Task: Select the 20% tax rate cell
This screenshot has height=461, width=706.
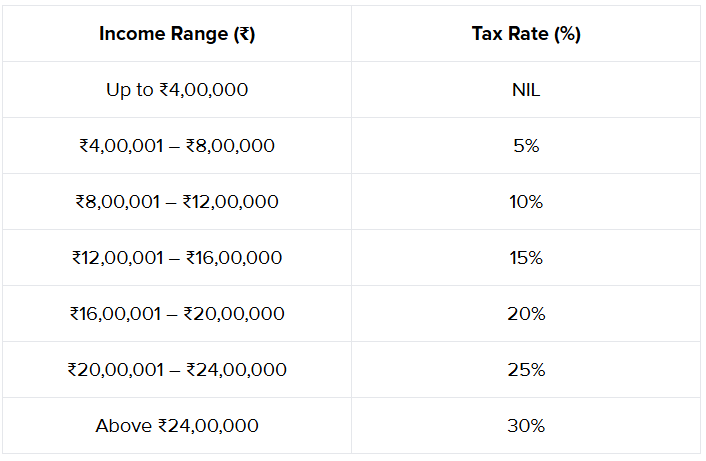Action: point(526,314)
